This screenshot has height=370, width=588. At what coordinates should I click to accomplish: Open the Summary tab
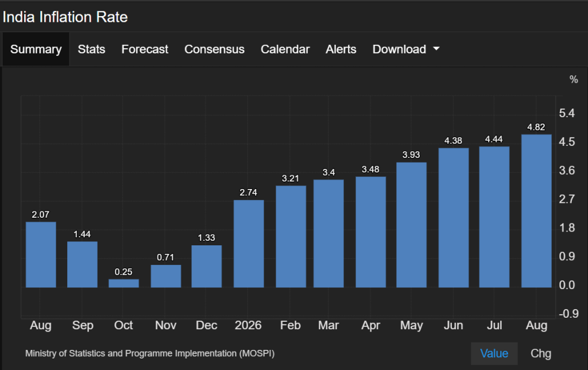[x=36, y=49]
